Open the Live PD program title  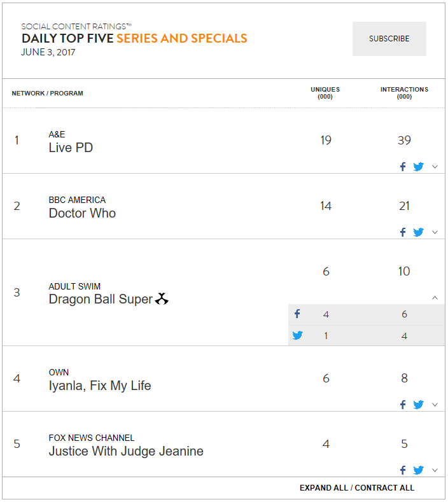(71, 148)
